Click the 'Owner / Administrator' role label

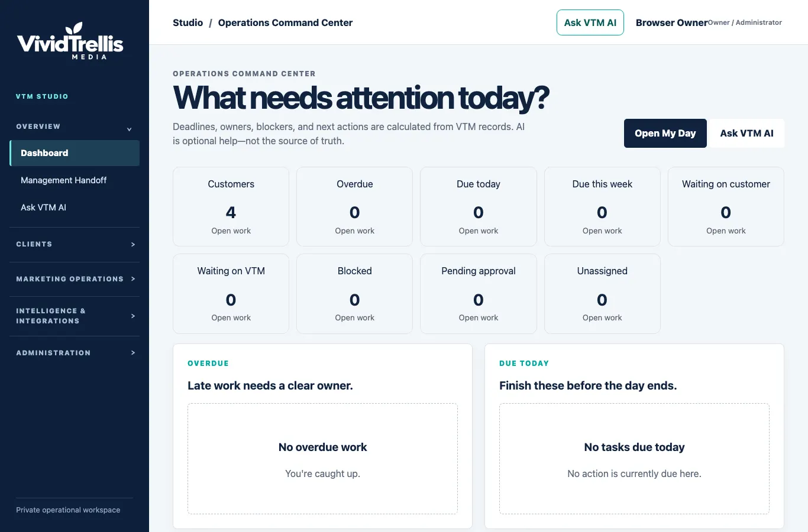pyautogui.click(x=745, y=22)
